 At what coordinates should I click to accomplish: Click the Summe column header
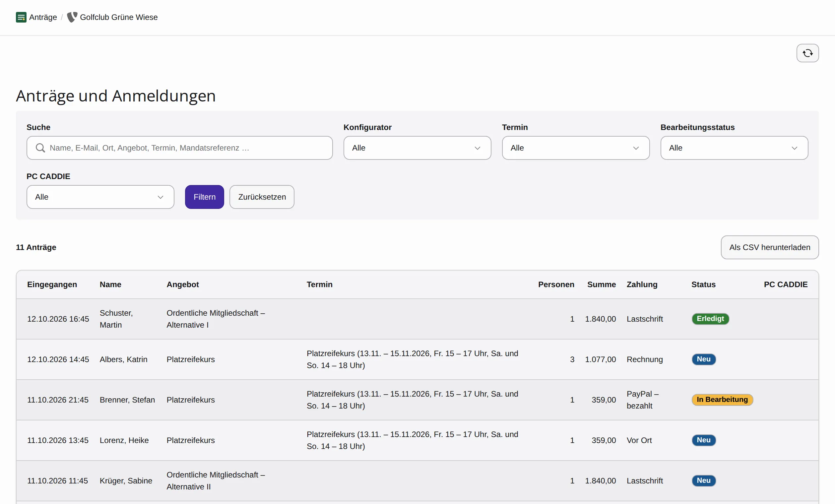(x=602, y=285)
